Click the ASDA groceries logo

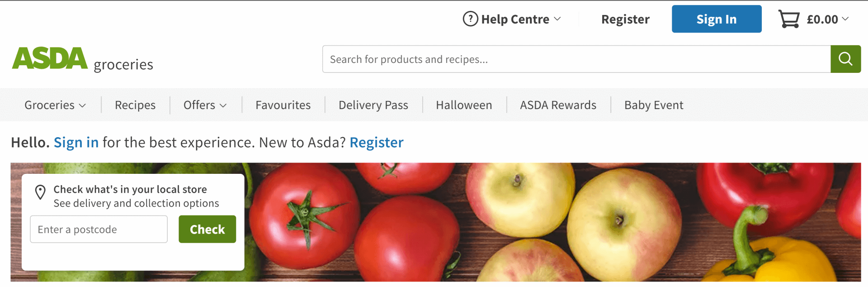[83, 59]
